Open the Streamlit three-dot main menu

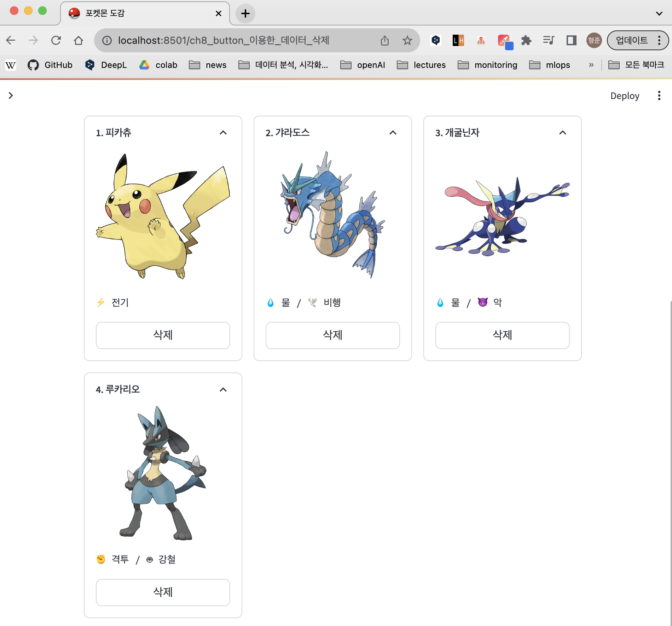click(659, 95)
